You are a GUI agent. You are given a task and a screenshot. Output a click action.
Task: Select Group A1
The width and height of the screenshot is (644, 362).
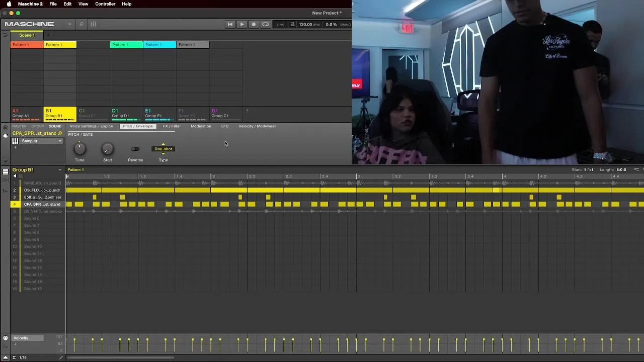click(27, 114)
